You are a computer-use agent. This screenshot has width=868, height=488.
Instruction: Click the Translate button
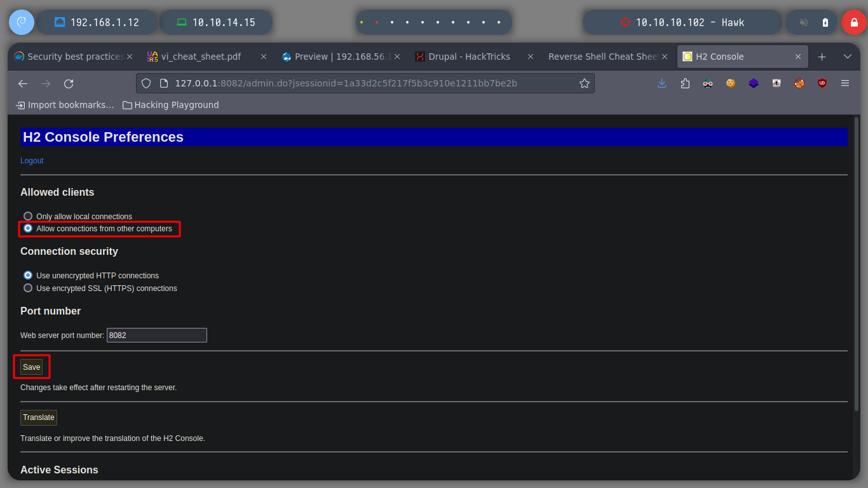click(x=39, y=417)
